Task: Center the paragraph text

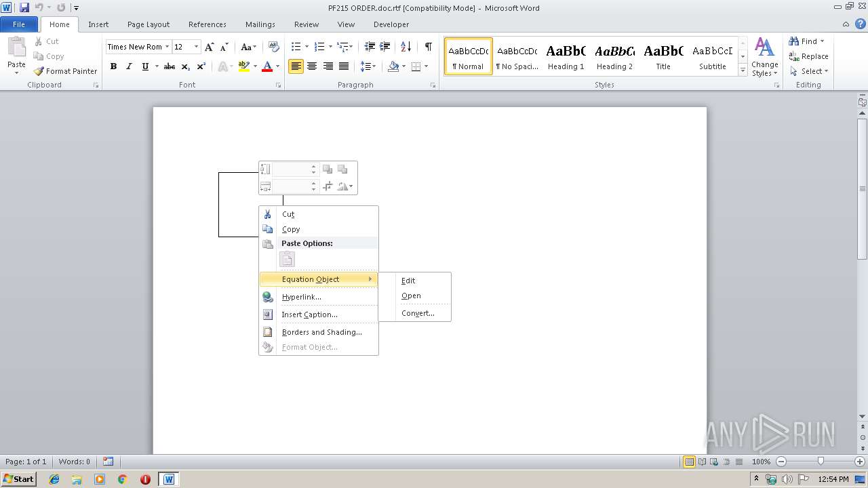Action: 312,66
